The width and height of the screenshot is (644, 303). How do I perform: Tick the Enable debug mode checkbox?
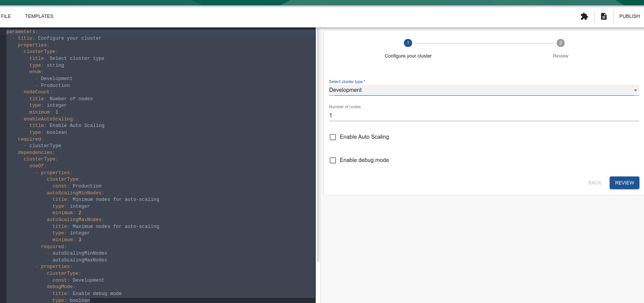point(333,160)
